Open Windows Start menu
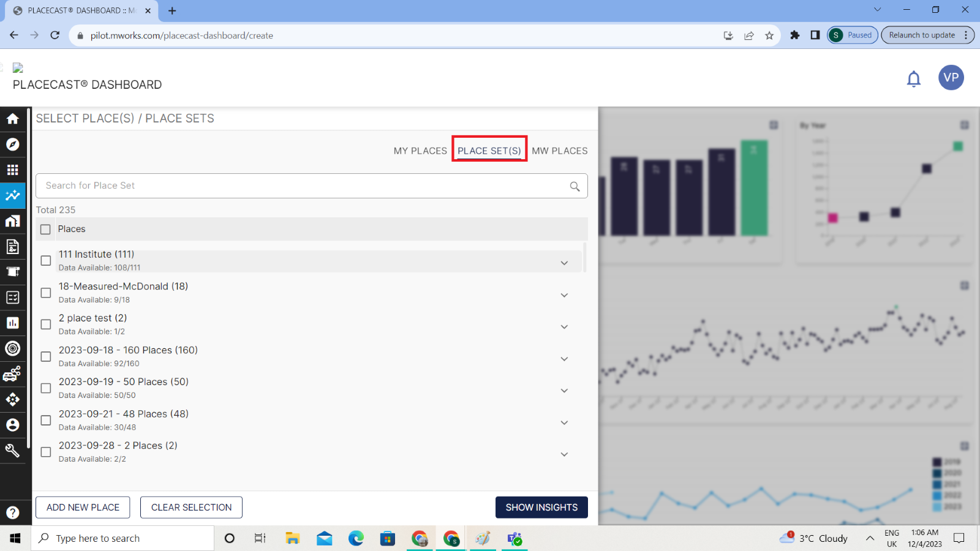This screenshot has height=551, width=980. pyautogui.click(x=15, y=538)
